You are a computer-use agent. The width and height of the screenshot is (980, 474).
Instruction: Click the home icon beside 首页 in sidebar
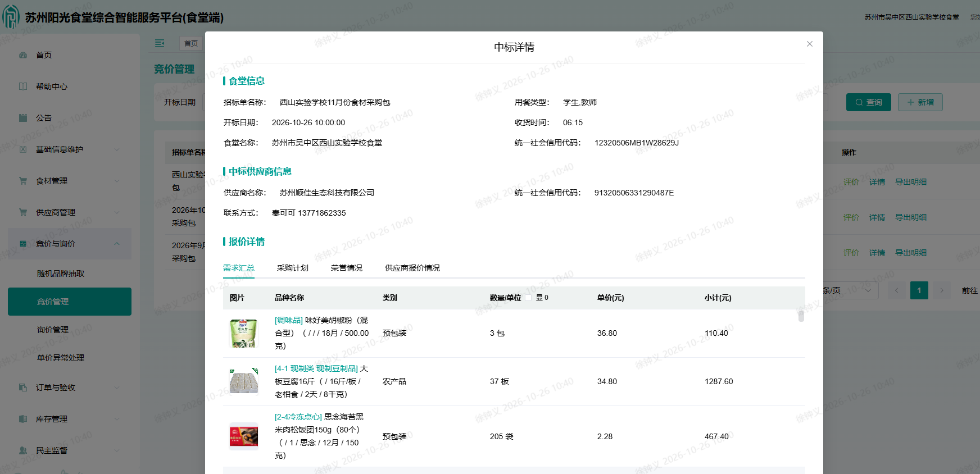click(23, 55)
